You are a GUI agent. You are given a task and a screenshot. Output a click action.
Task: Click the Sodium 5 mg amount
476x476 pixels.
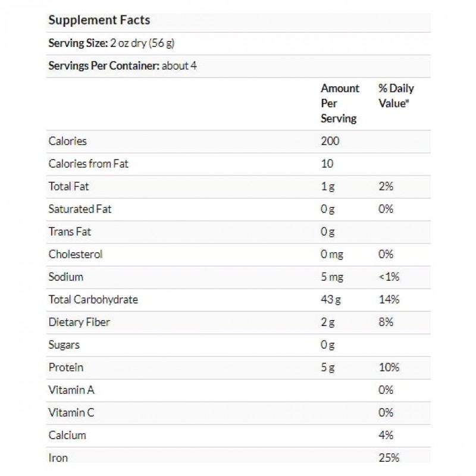click(331, 277)
